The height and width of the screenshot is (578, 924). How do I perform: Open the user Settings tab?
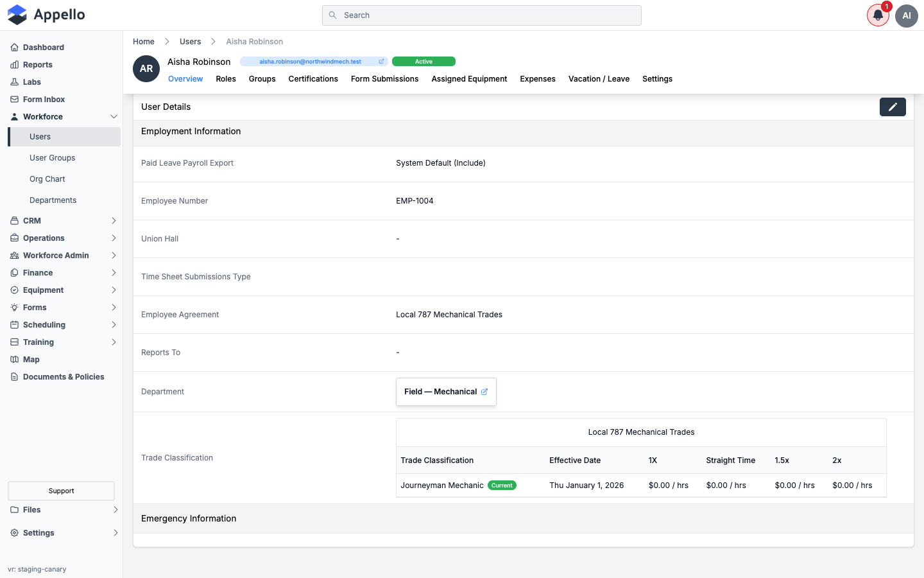(657, 79)
